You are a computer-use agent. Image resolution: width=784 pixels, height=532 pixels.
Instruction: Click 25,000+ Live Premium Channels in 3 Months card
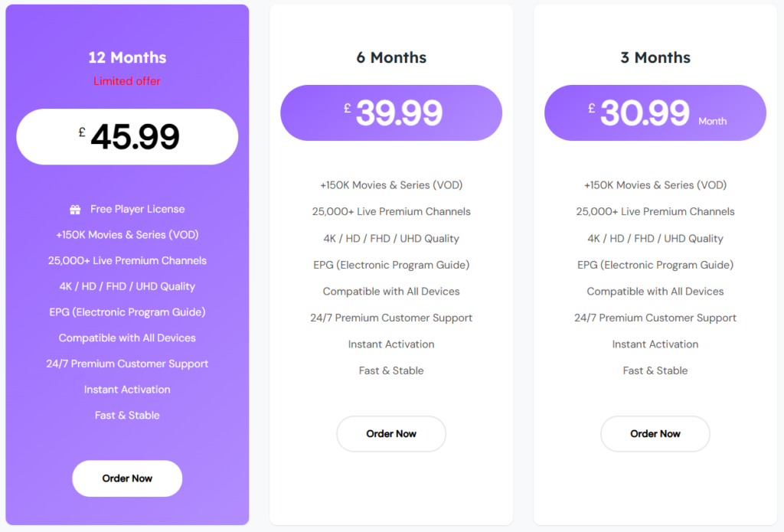tap(655, 212)
